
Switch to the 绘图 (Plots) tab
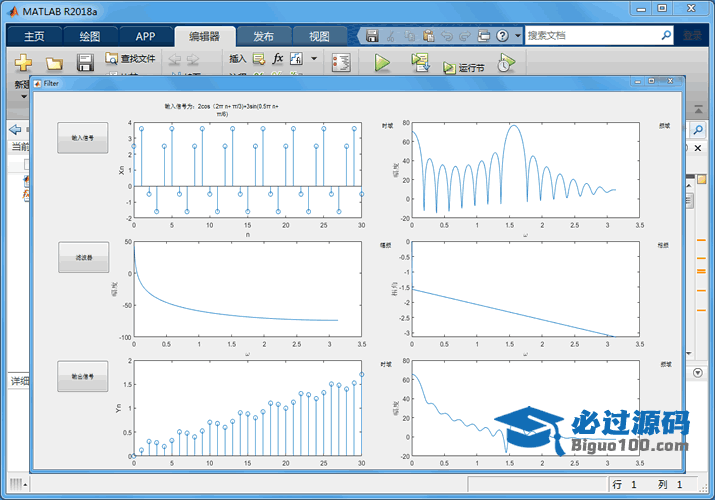tap(90, 36)
